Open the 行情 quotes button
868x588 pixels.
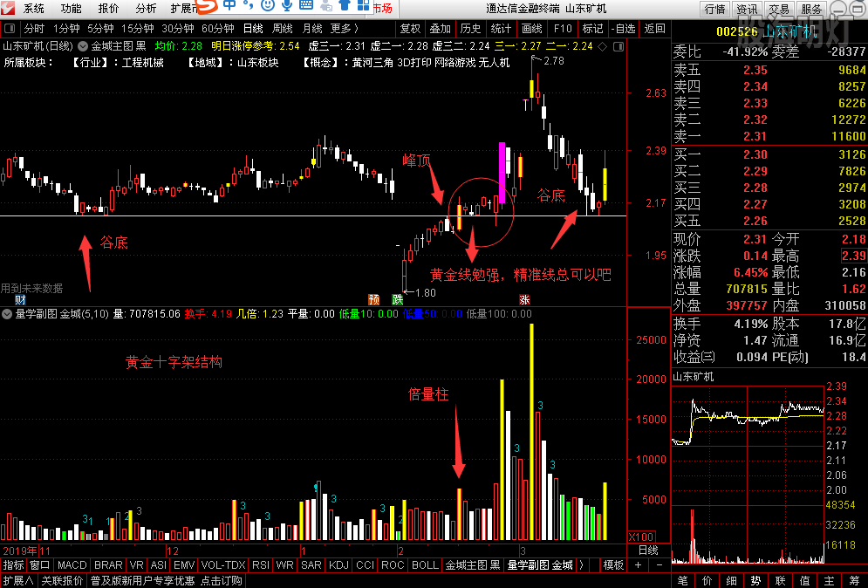click(714, 10)
